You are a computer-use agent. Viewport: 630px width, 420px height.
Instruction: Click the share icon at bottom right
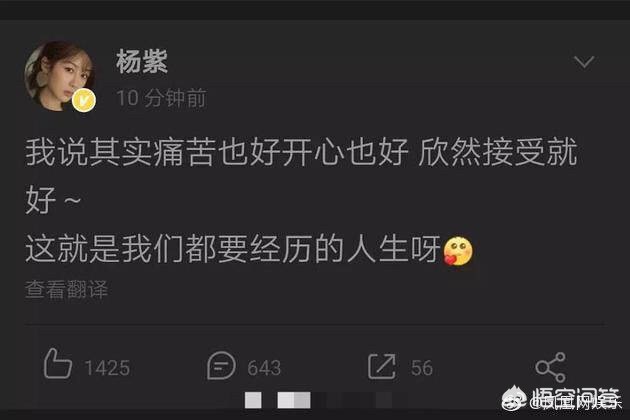coord(550,367)
